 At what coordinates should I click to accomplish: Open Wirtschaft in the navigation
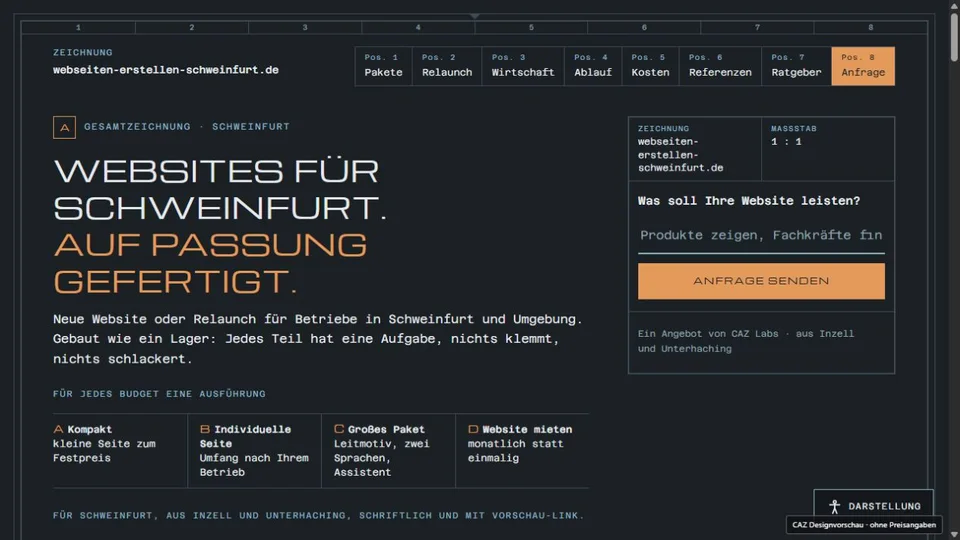point(523,66)
